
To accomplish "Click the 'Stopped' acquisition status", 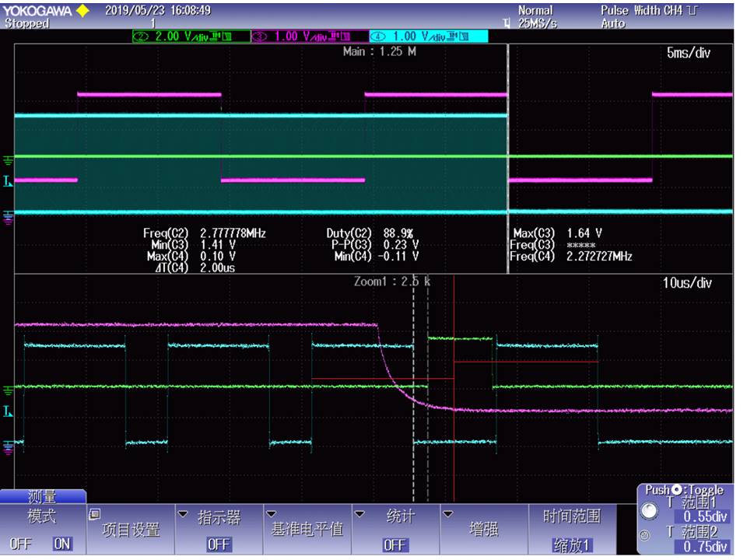I will (x=26, y=23).
